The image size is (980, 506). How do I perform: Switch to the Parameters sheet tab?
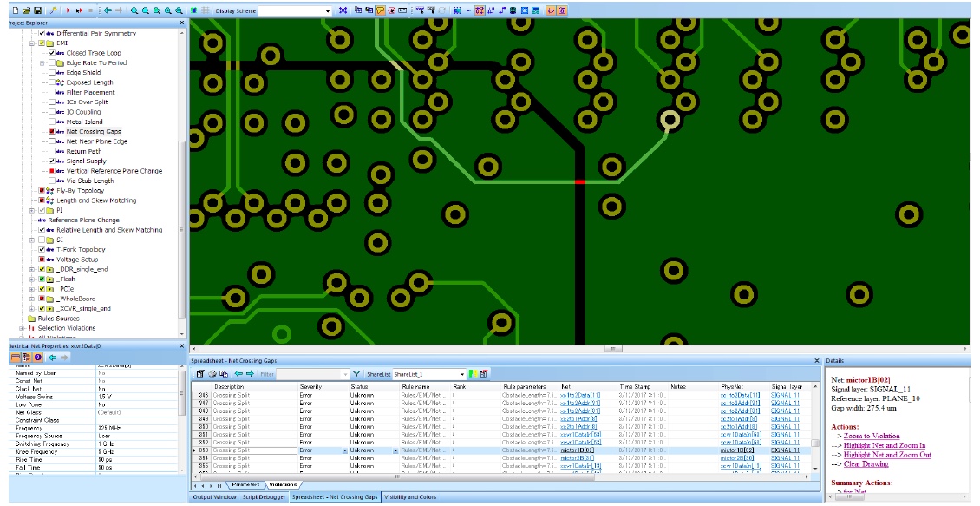click(245, 484)
